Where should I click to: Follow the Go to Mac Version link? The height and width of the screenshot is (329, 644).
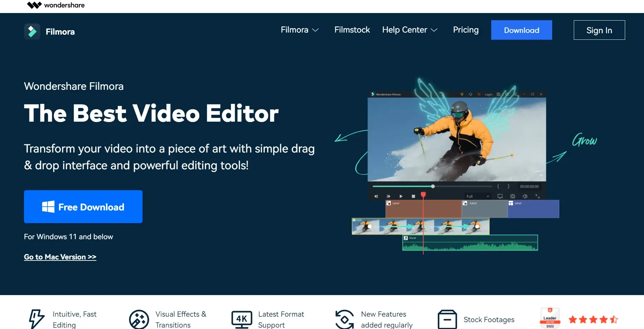click(x=60, y=257)
